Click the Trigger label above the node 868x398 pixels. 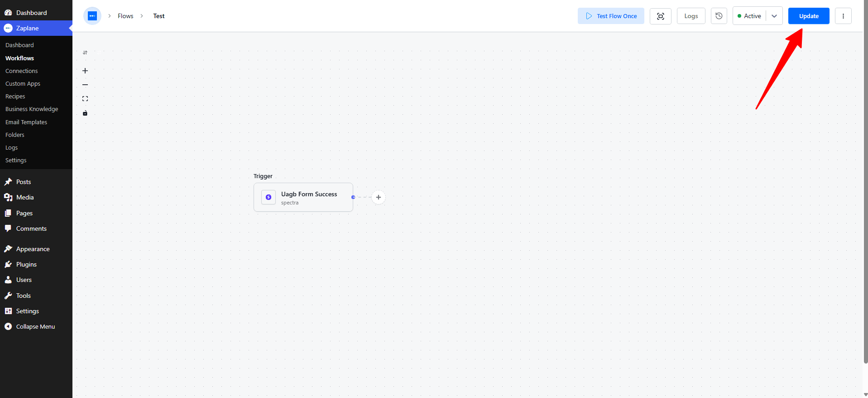pos(263,176)
